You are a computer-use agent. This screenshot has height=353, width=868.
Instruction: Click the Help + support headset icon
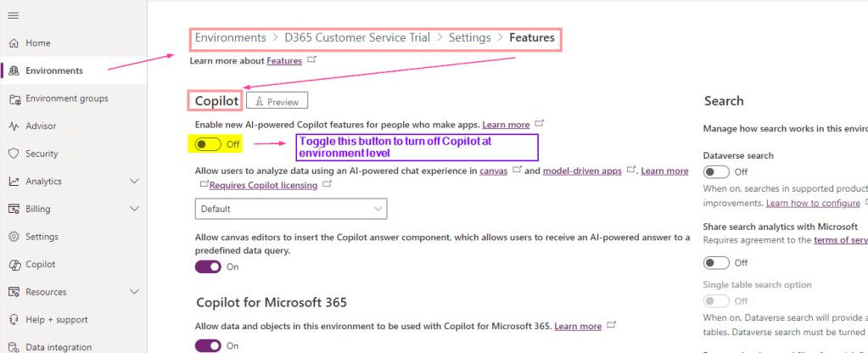[14, 319]
